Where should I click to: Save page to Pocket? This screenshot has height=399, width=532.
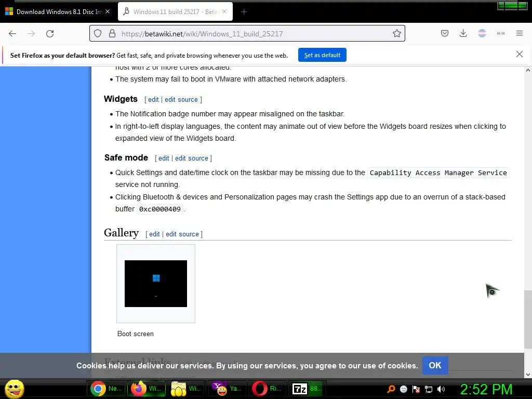click(x=445, y=33)
